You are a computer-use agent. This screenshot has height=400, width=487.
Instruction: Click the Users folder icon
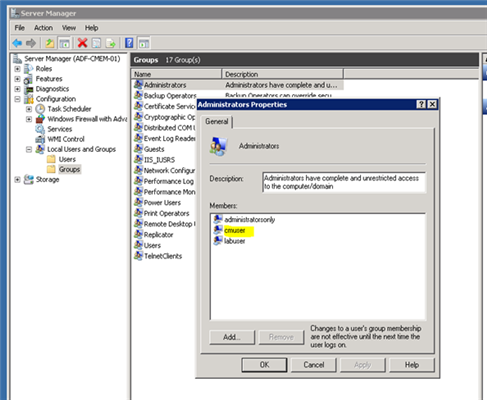point(51,159)
